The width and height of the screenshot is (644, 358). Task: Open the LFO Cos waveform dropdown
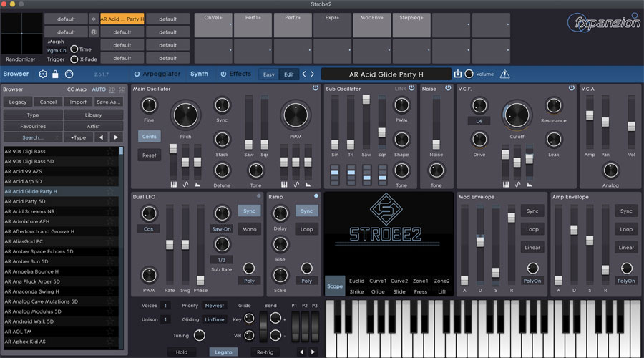click(x=148, y=229)
